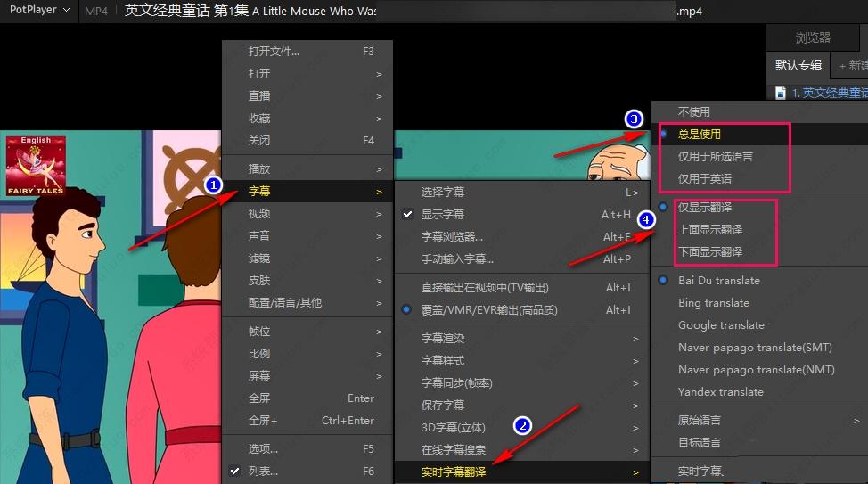Open 字幕渲染 submenu
The image size is (868, 484).
click(522, 339)
